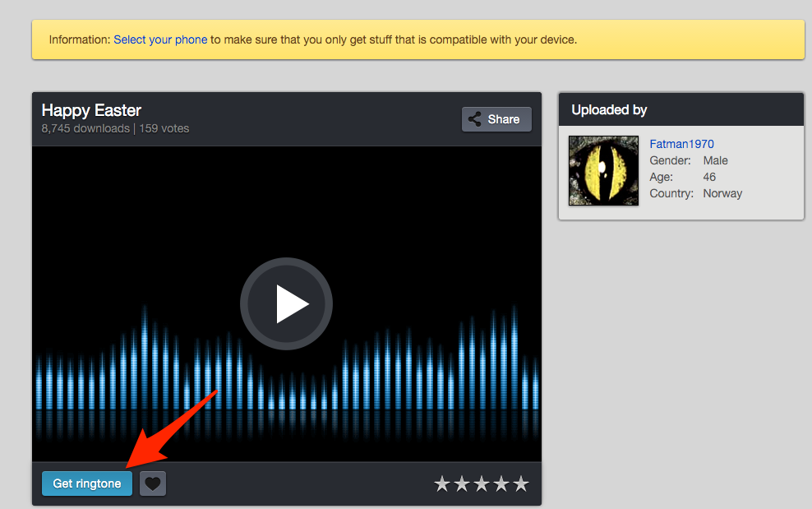Viewport: 812px width, 509px height.
Task: Open Fatman1970's profile link
Action: (x=681, y=144)
